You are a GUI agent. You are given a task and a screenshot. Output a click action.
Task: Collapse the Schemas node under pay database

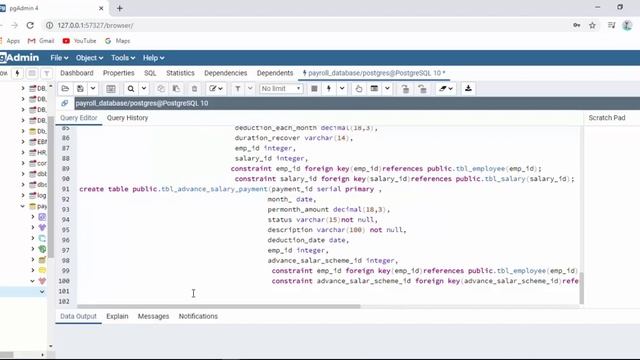click(x=33, y=281)
